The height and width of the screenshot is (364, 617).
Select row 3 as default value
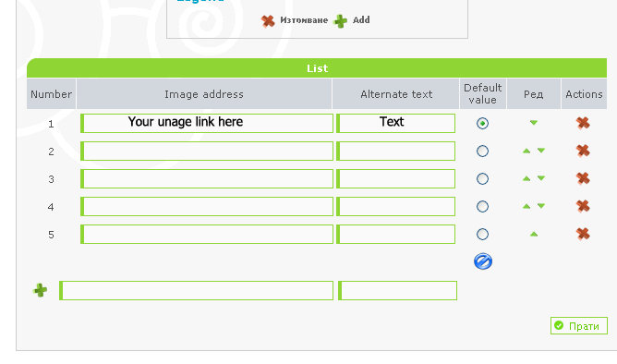coord(482,178)
